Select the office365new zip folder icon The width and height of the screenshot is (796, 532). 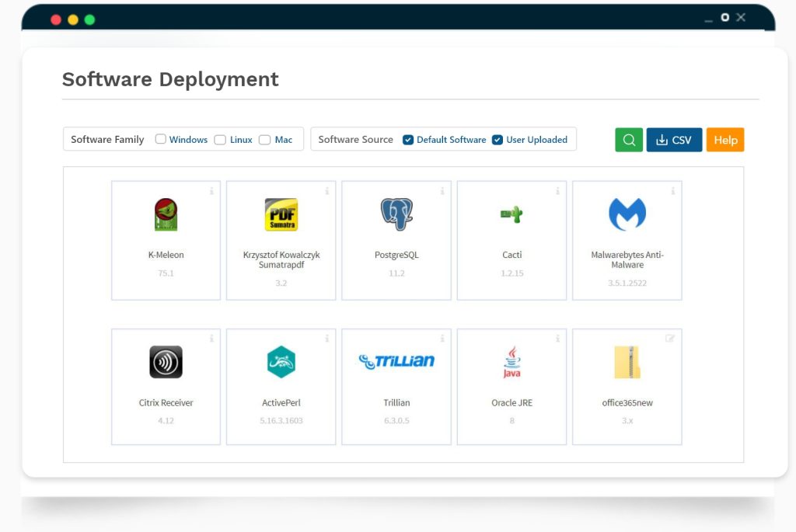[627, 362]
